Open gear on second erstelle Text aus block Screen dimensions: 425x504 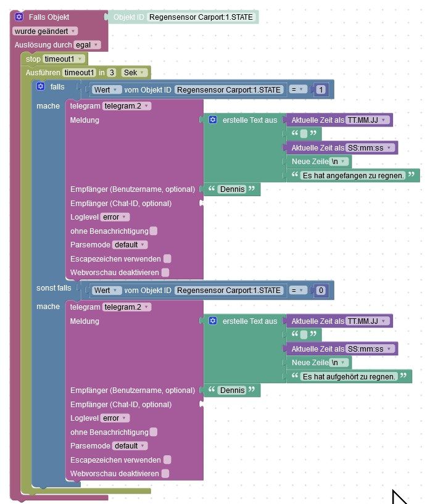tap(213, 321)
